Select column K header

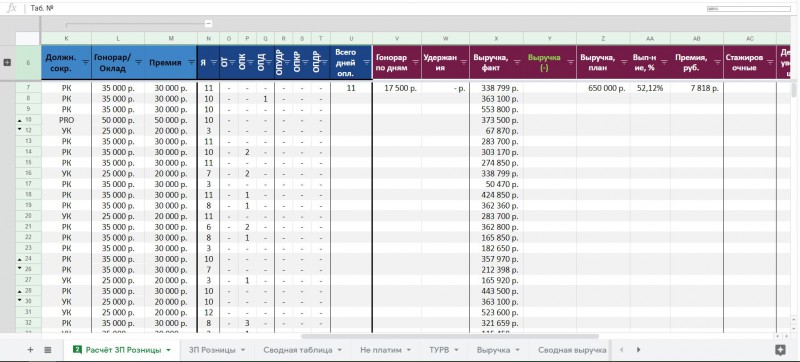(66, 38)
